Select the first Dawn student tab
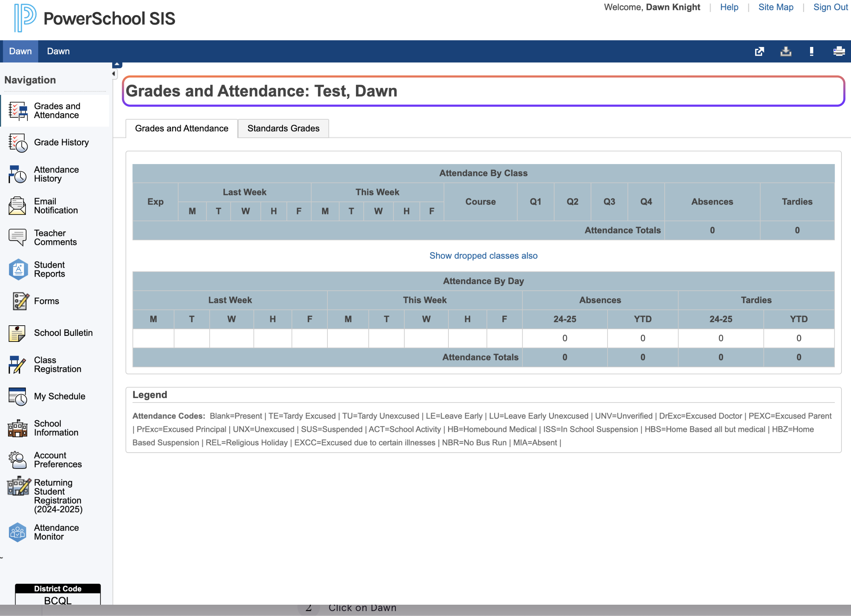 (20, 52)
